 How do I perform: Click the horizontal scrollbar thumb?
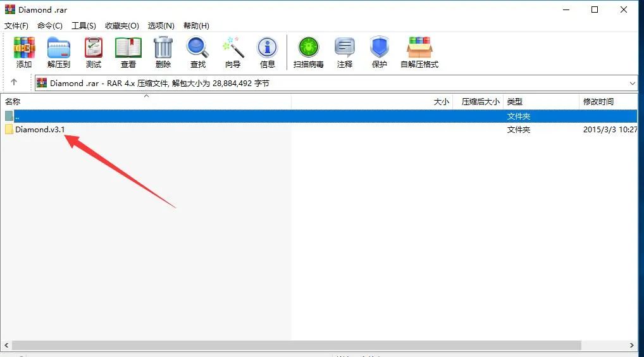(297, 345)
